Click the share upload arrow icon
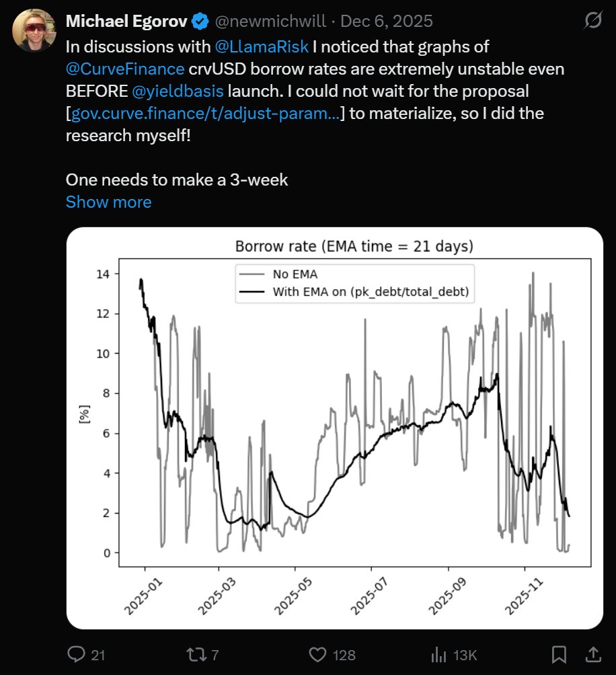Image resolution: width=616 pixels, height=675 pixels. click(593, 653)
